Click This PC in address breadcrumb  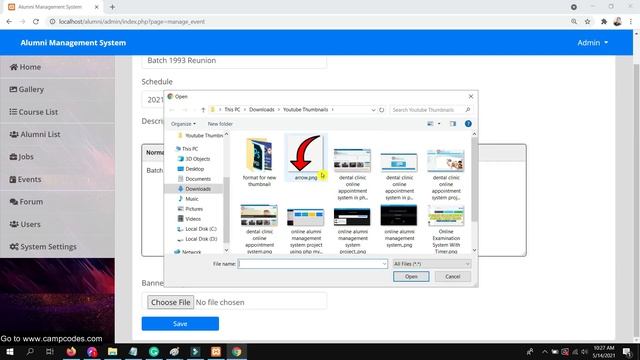232,110
